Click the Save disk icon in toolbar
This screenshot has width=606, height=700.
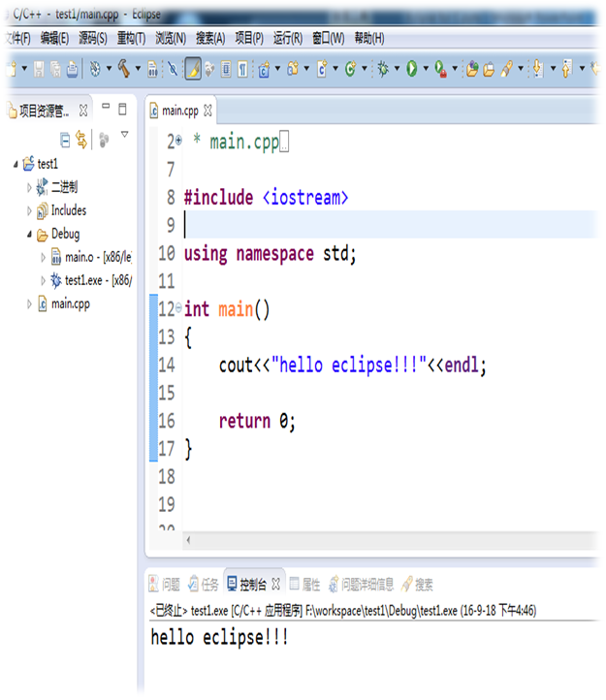pyautogui.click(x=39, y=69)
